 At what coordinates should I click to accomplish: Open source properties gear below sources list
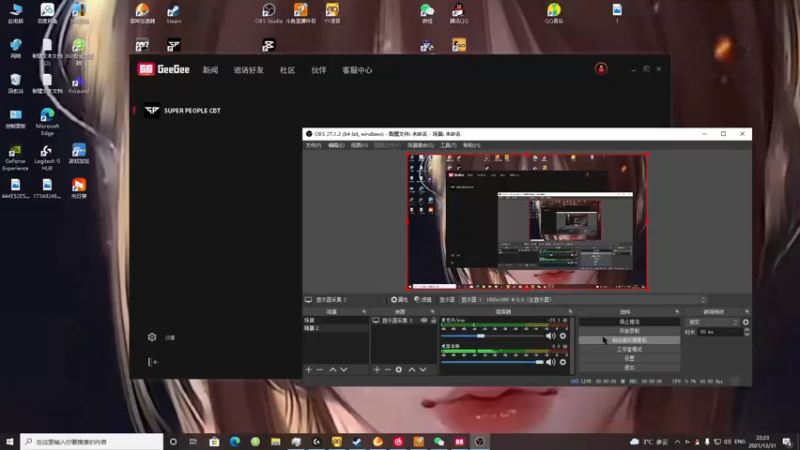(x=399, y=369)
